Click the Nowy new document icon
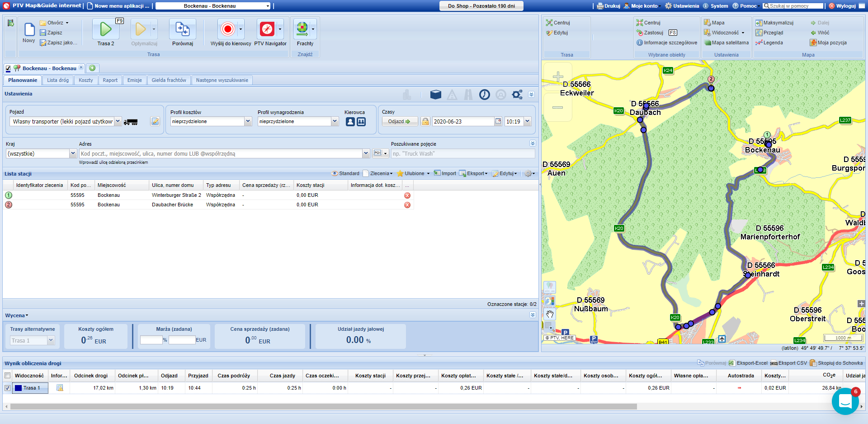The height and width of the screenshot is (424, 868). (29, 30)
